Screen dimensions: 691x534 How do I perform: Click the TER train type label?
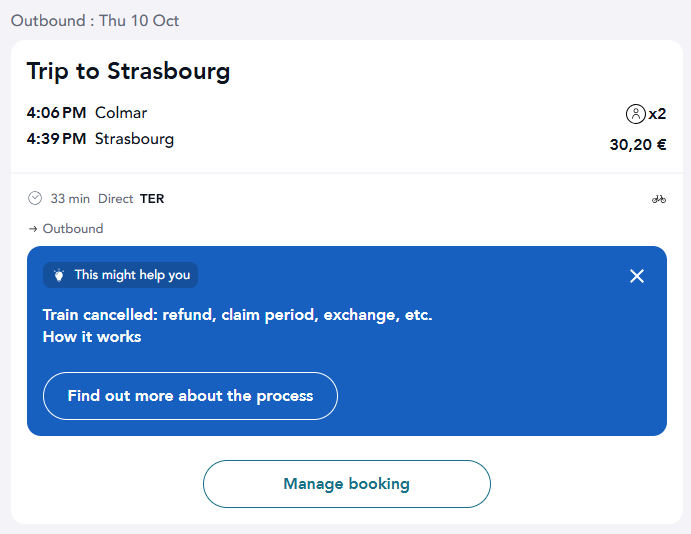(152, 199)
